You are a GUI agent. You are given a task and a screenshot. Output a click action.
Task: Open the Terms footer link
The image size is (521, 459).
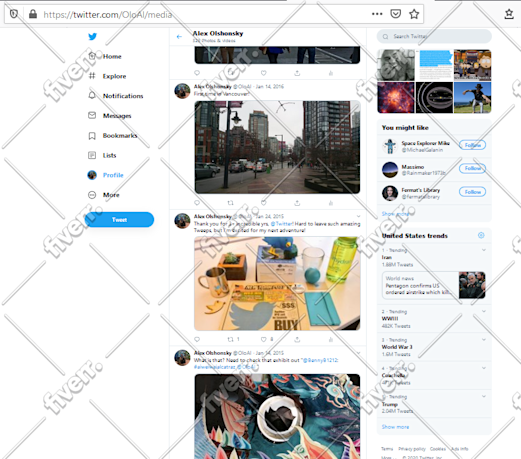[x=387, y=449]
